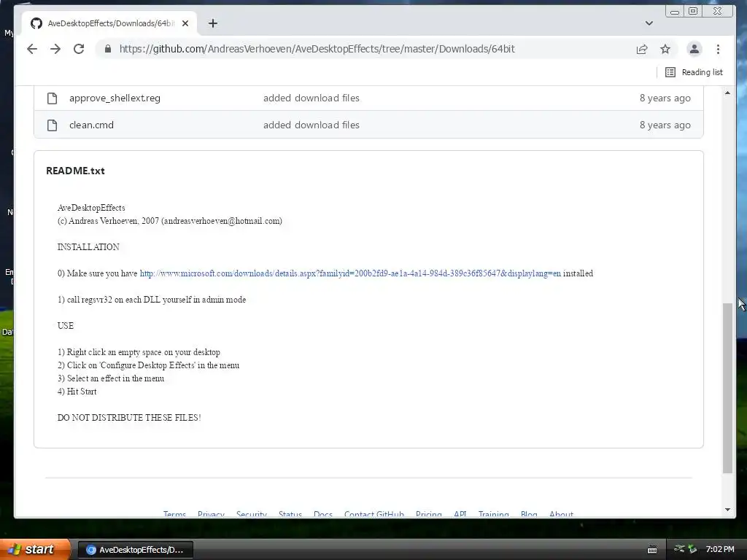Open the approve_shellext.reg file

(115, 98)
